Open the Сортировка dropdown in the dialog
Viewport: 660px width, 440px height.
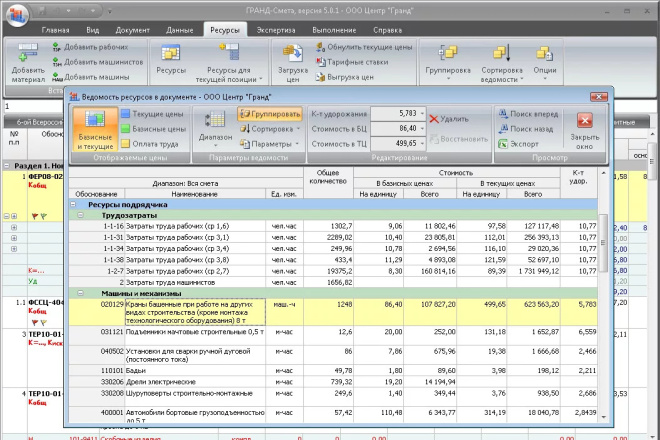271,129
